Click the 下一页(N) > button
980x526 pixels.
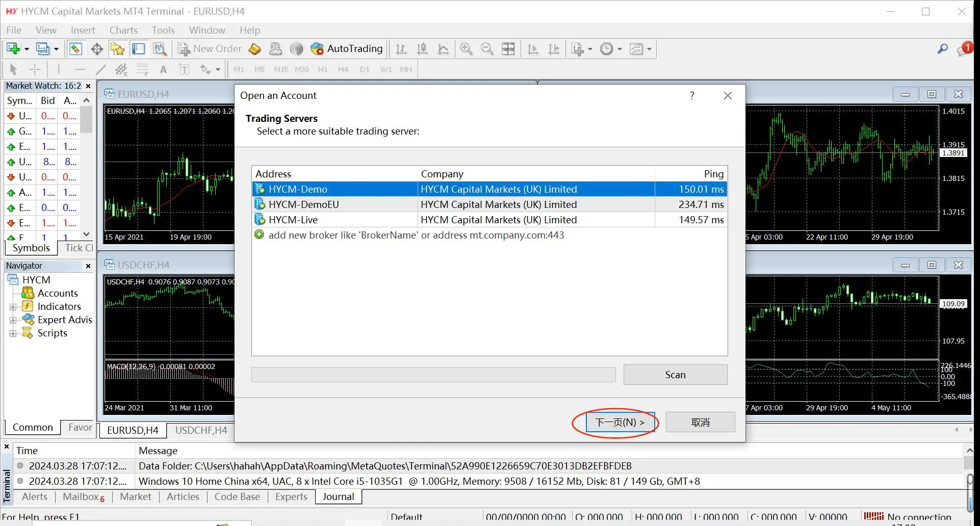pos(620,422)
